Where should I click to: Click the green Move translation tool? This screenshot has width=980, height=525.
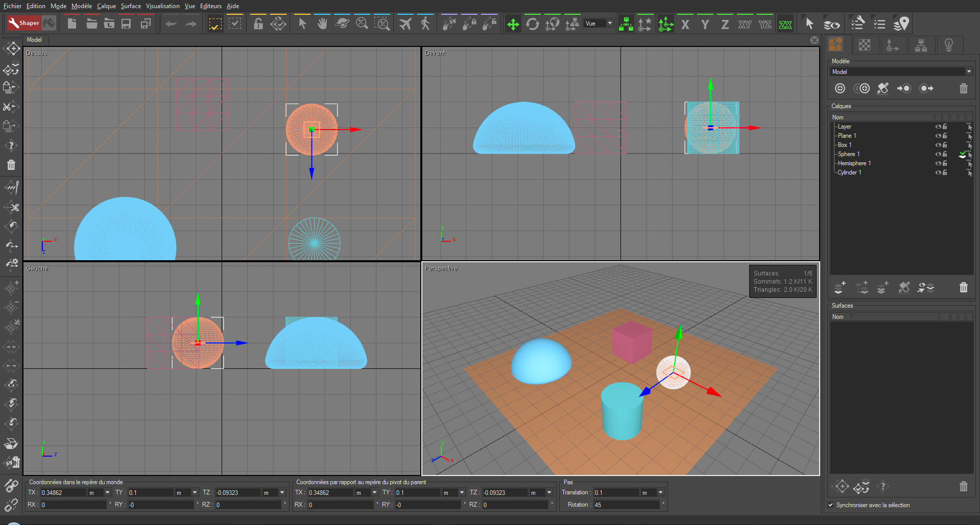click(513, 24)
